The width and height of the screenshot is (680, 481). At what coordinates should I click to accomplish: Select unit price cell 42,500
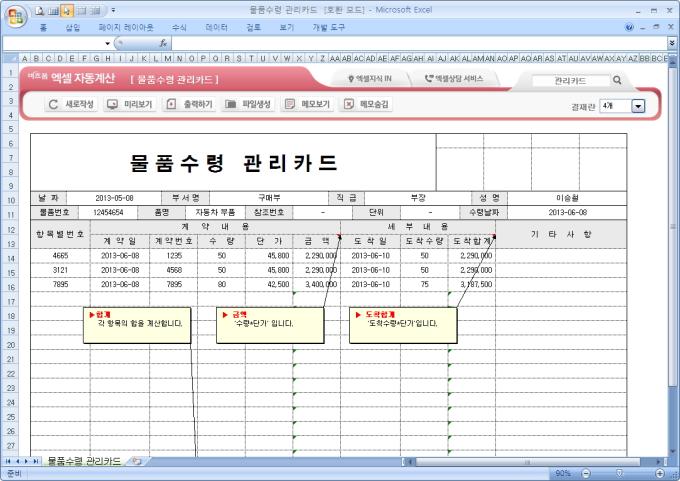tap(269, 285)
